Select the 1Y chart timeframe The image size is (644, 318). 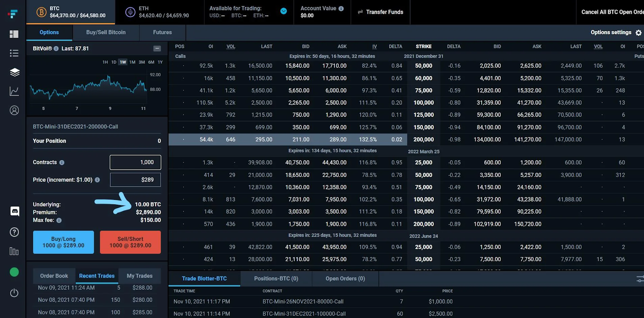160,62
